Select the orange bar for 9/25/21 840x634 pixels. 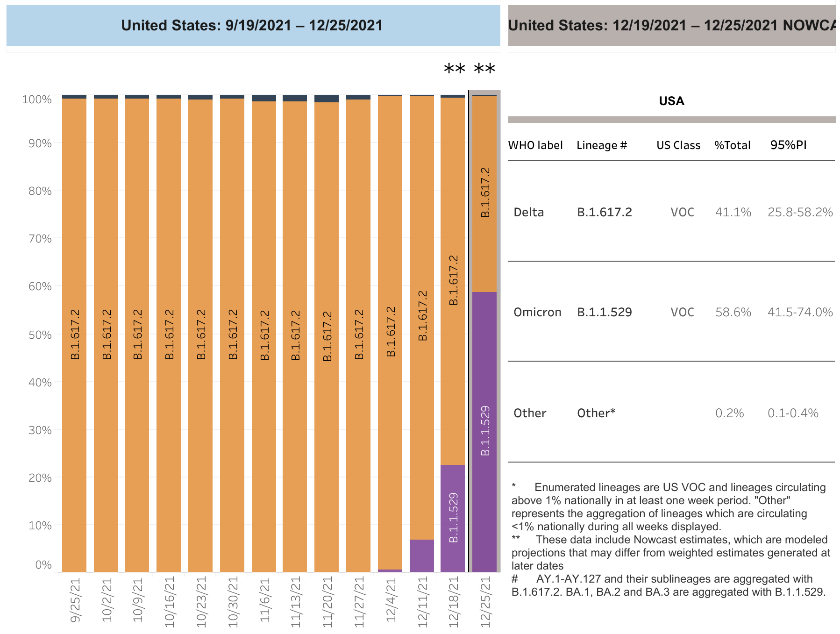[x=74, y=334]
